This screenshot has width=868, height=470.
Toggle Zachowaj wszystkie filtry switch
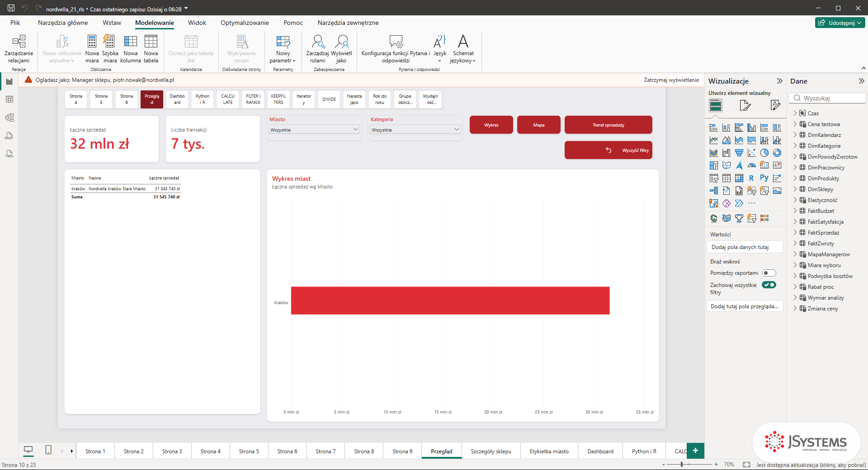769,285
